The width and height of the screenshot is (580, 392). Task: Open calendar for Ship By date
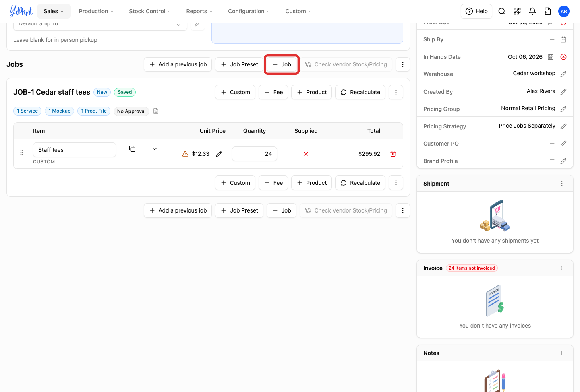click(563, 39)
